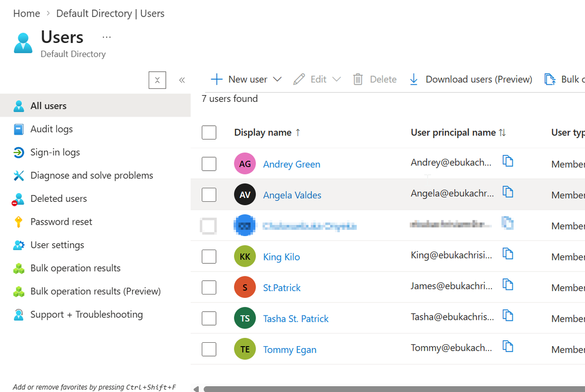Viewport: 585px width, 392px height.
Task: Copy Angela's user principal name
Action: click(x=507, y=192)
